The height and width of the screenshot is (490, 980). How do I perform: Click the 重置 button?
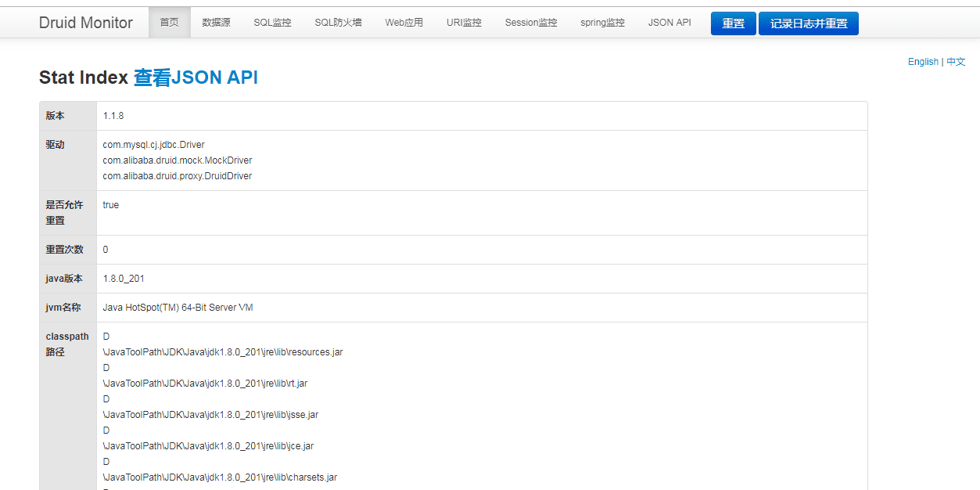734,23
